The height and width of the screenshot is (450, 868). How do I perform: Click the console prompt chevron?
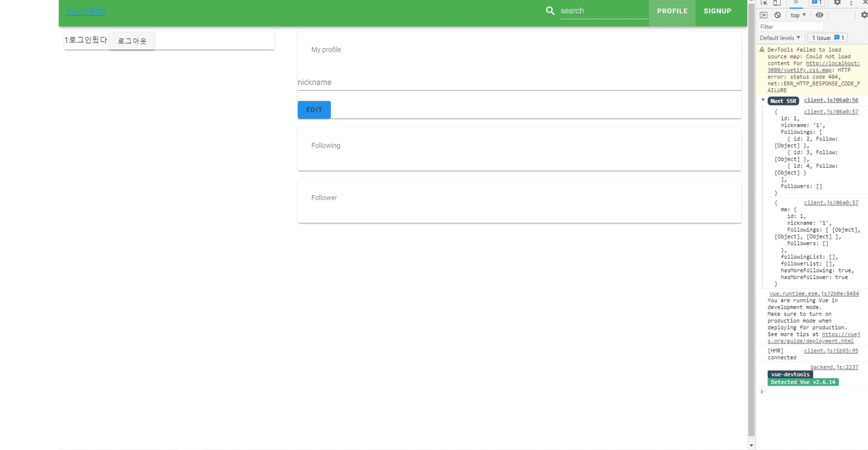coord(762,392)
